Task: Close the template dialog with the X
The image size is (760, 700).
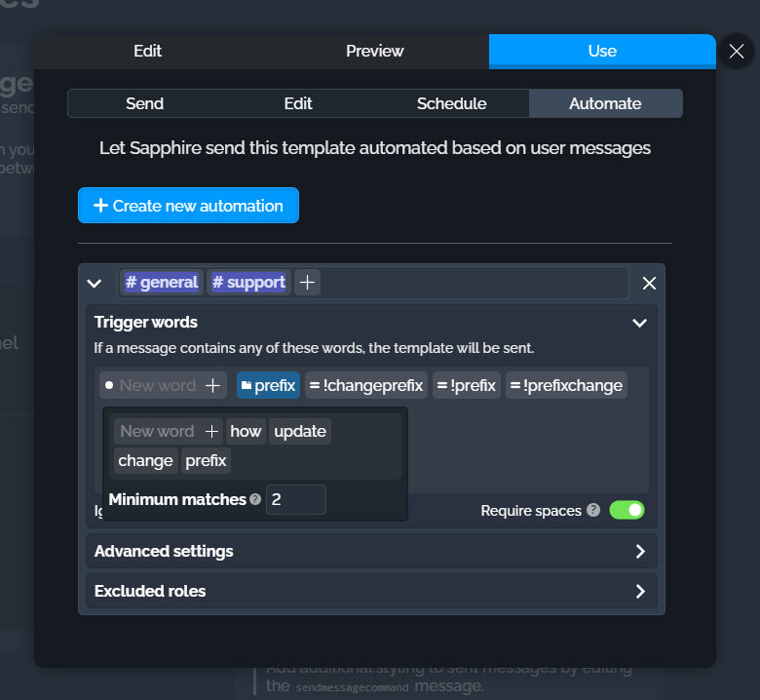Action: (737, 51)
